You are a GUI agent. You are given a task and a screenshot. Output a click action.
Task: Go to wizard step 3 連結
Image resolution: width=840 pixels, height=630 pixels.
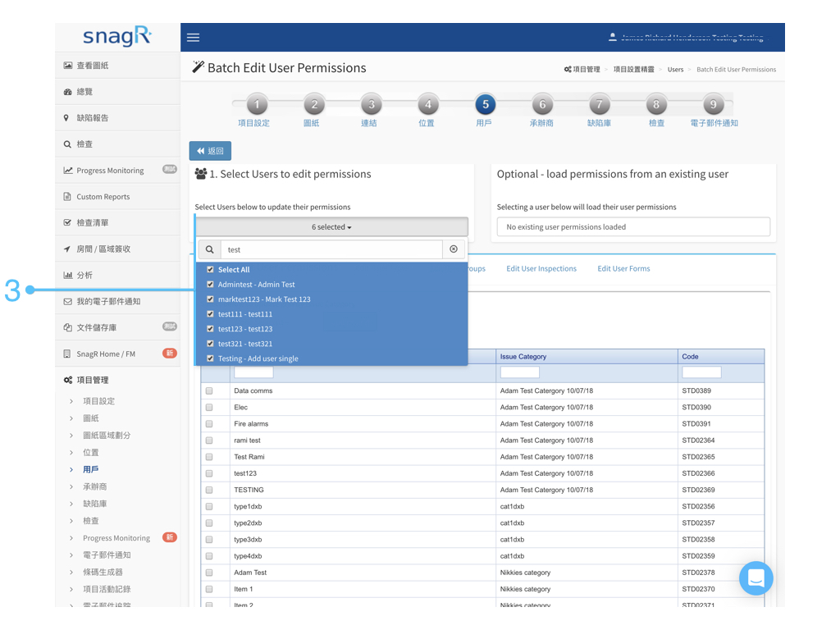pyautogui.click(x=372, y=104)
